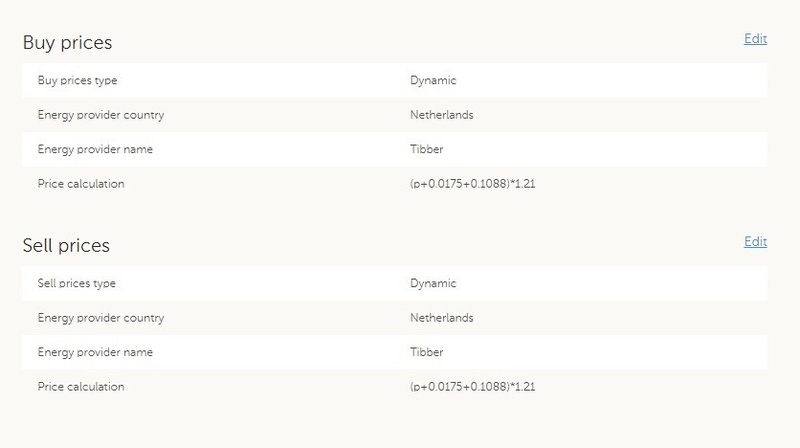The height and width of the screenshot is (448, 800).
Task: Click Netherlands value in Buy prices section
Action: 441,115
